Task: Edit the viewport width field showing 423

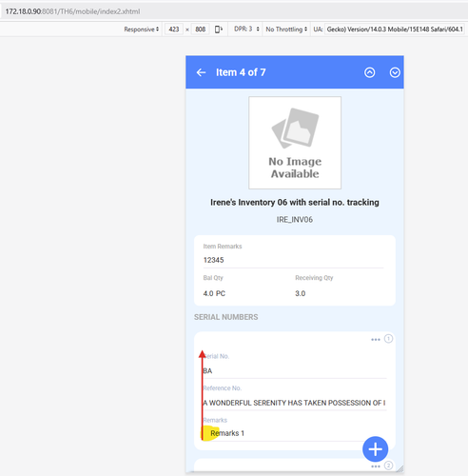Action: pyautogui.click(x=174, y=30)
